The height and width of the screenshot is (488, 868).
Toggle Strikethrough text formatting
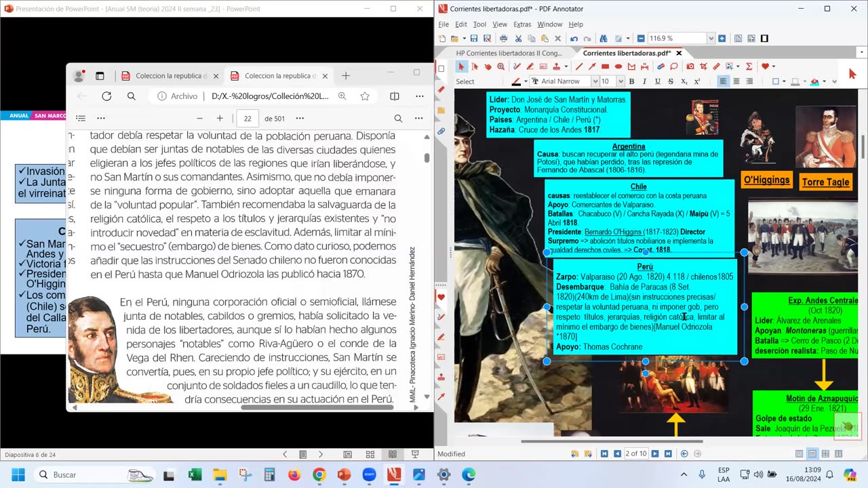(671, 81)
